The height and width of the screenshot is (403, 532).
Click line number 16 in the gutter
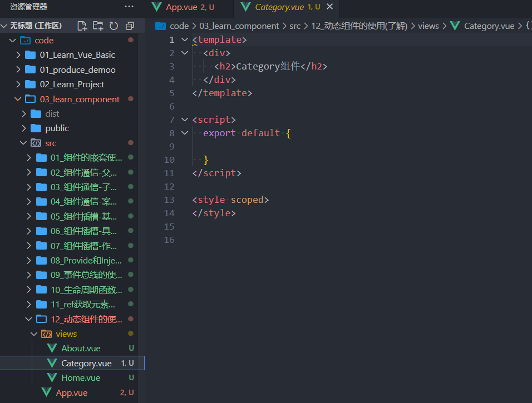[169, 240]
